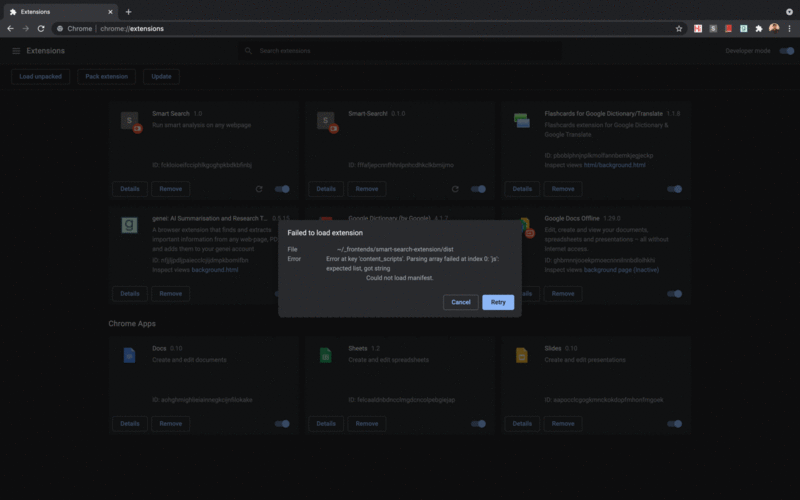
Task: Click the Docs app icon
Action: [130, 355]
